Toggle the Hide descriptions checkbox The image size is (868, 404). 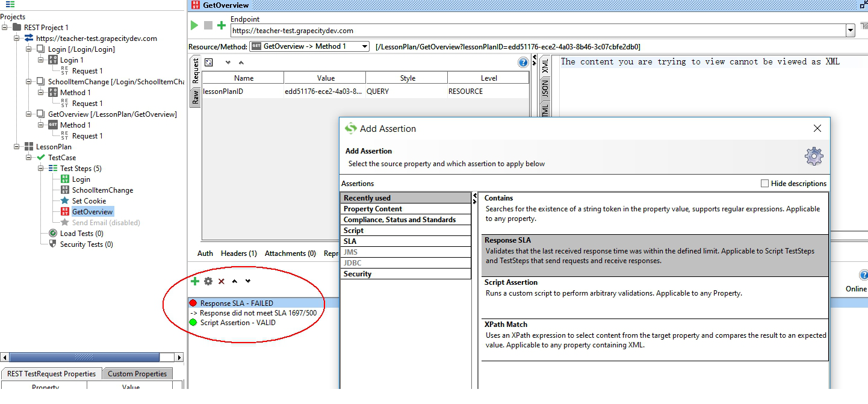click(x=764, y=183)
